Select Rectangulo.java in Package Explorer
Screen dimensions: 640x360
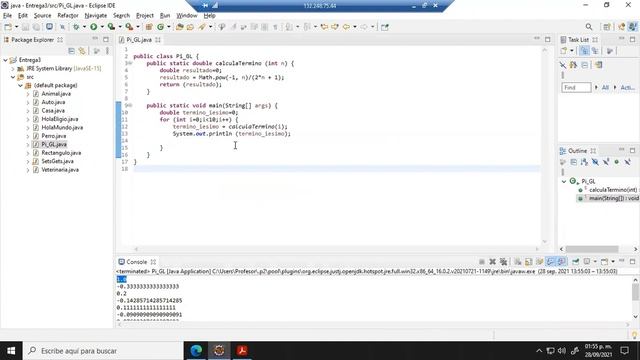(x=61, y=153)
